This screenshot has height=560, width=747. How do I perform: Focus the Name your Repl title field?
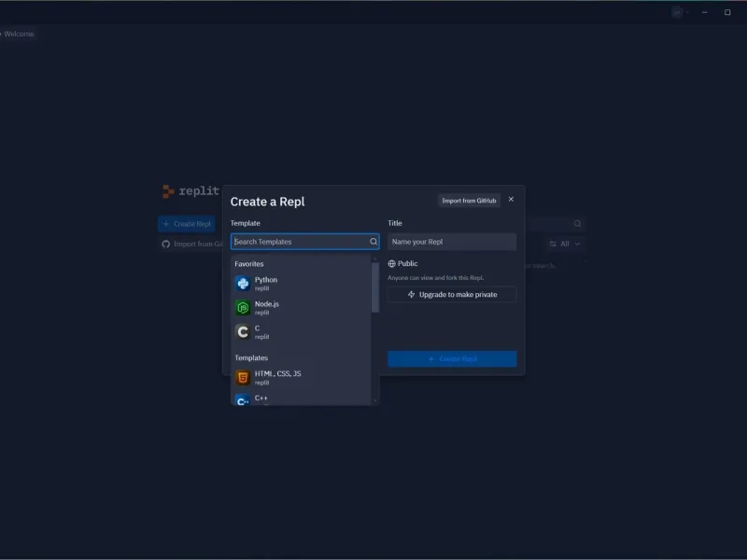pyautogui.click(x=452, y=242)
